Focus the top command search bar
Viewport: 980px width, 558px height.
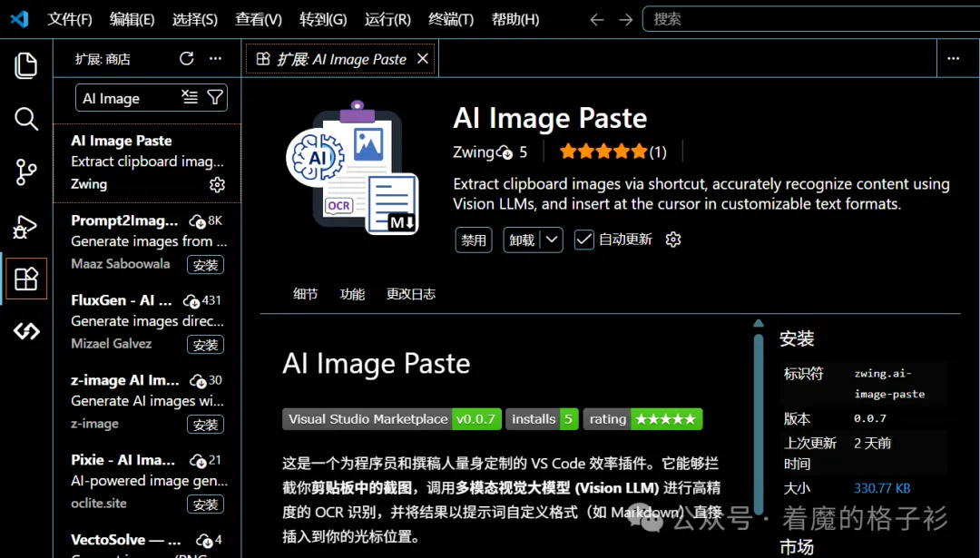811,19
